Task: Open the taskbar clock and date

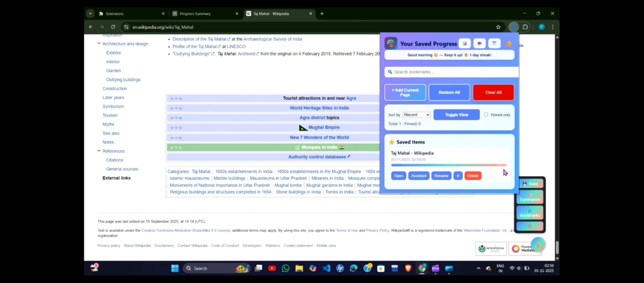Action: click(x=544, y=268)
